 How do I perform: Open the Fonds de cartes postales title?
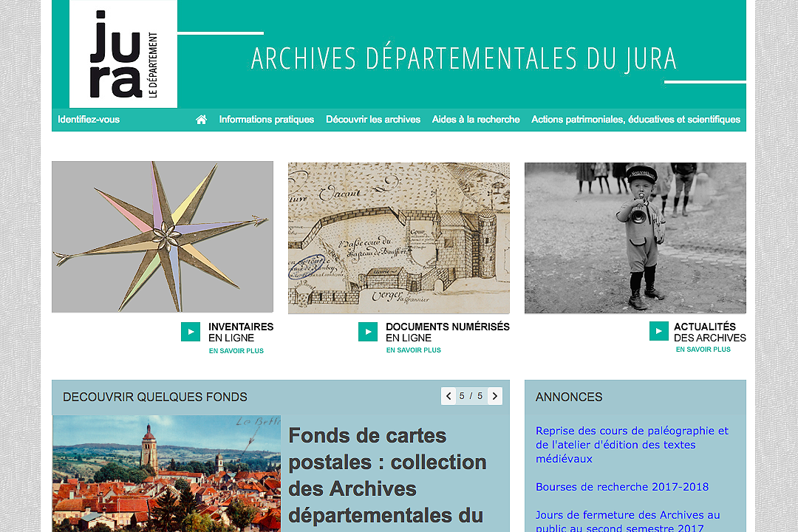tap(387, 476)
